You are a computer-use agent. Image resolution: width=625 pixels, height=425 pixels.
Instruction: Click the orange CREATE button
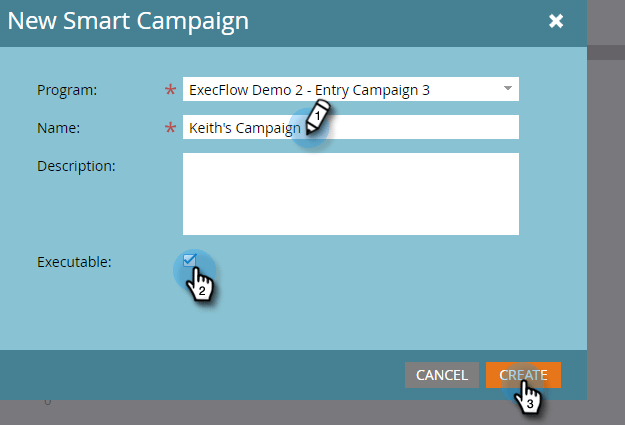click(x=523, y=375)
